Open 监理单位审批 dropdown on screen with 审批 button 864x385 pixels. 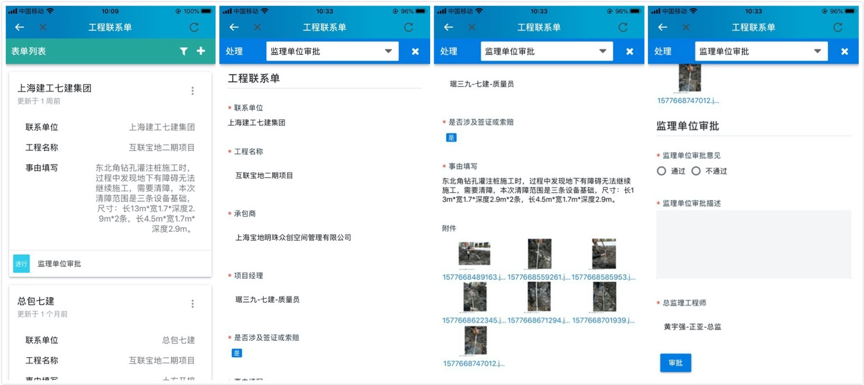761,51
